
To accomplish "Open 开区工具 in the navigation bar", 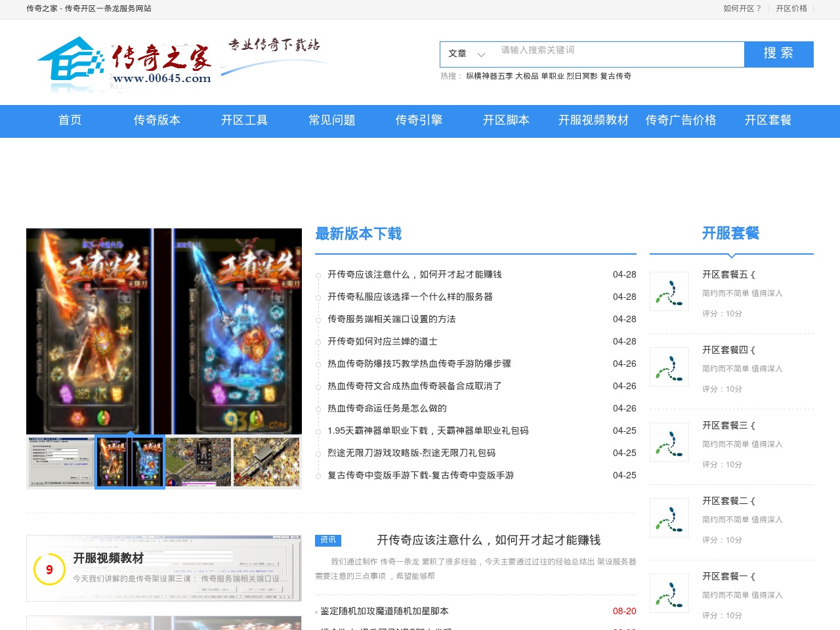I will [245, 121].
